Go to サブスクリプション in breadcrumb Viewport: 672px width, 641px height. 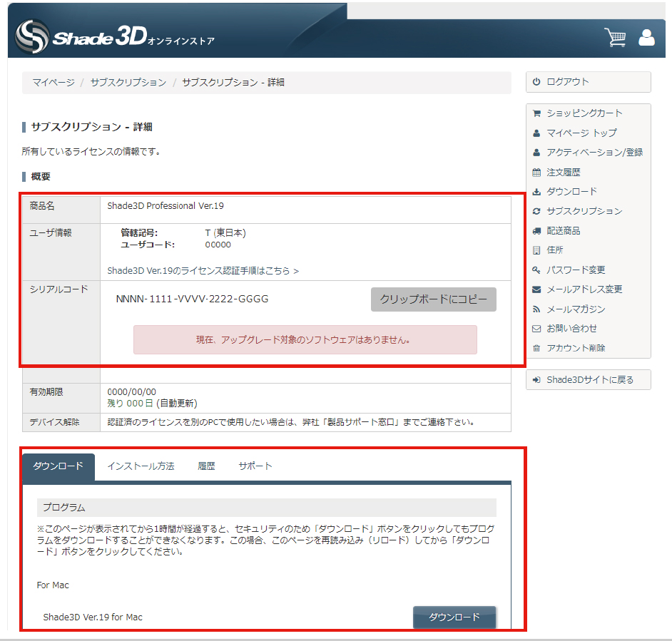tap(128, 82)
